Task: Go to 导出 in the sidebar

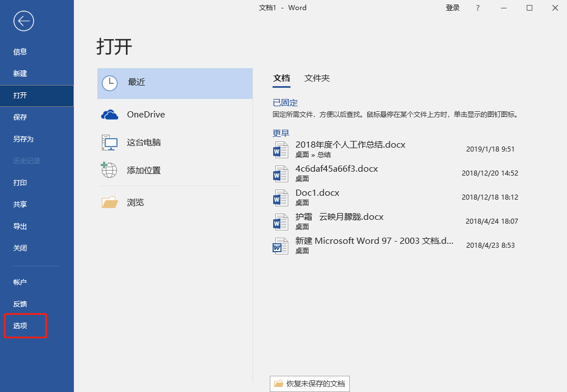Action: coord(20,226)
